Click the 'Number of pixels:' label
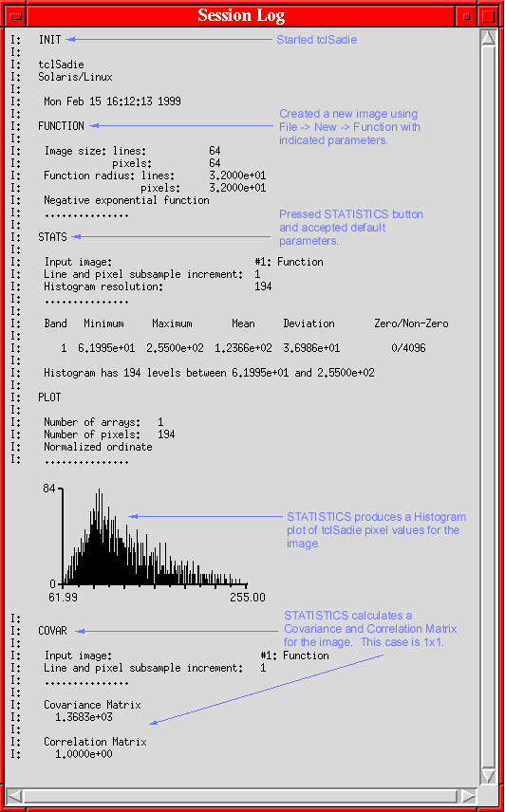505x812 pixels. click(93, 434)
